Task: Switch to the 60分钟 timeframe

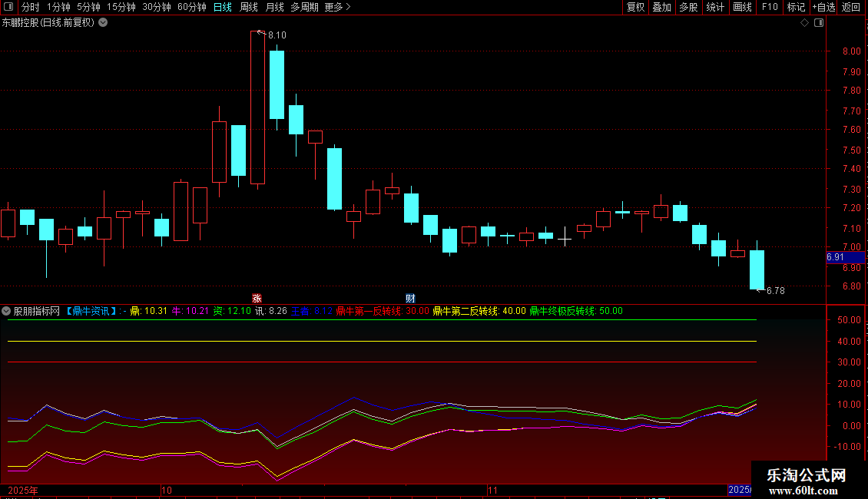Action: tap(191, 7)
